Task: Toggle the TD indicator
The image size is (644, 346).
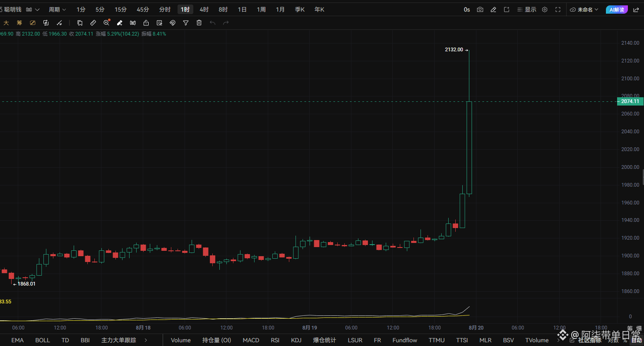Action: 65,340
